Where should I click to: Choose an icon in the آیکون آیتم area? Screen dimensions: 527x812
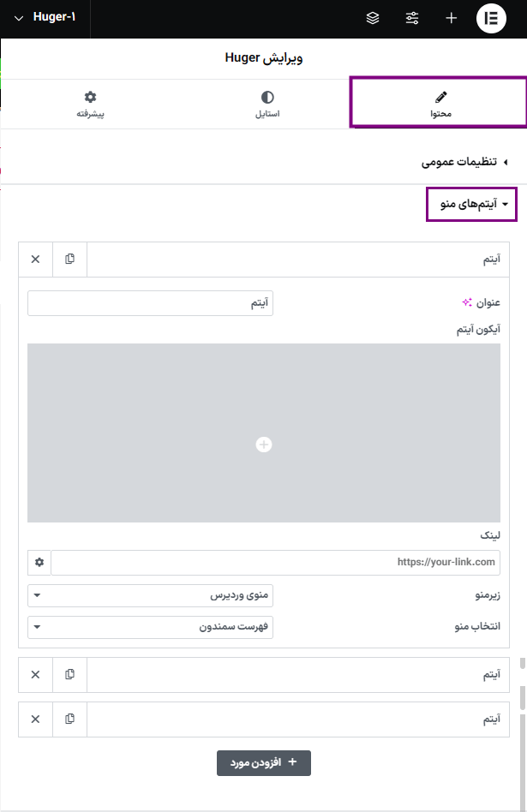click(264, 444)
